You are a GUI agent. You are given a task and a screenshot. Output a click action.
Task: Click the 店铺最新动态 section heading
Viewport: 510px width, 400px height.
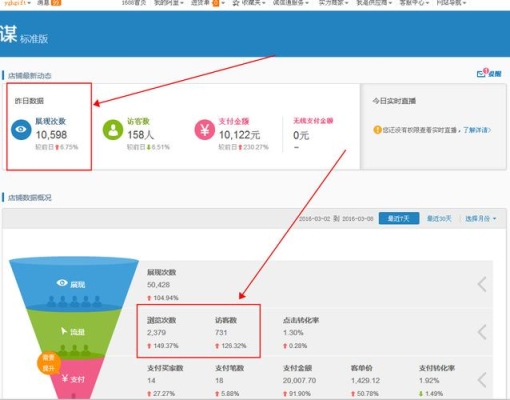(30, 76)
